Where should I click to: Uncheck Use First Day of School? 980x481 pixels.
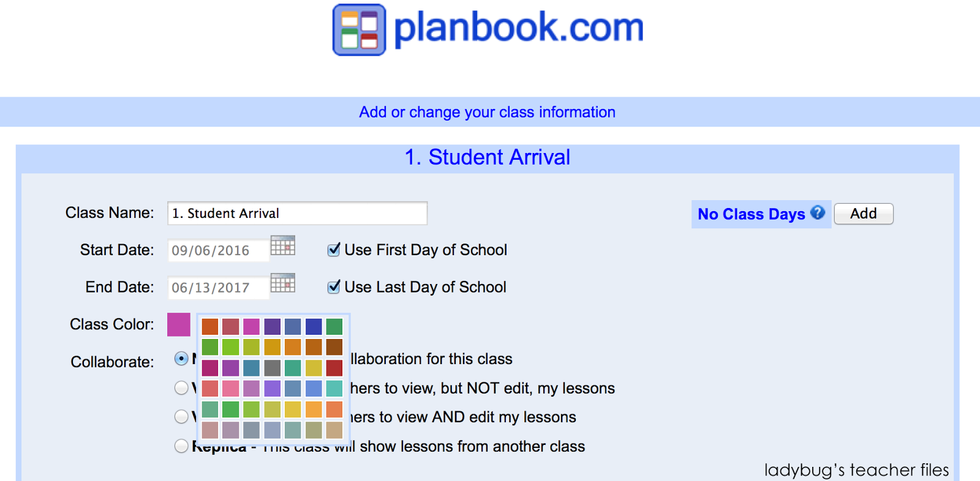pyautogui.click(x=334, y=250)
